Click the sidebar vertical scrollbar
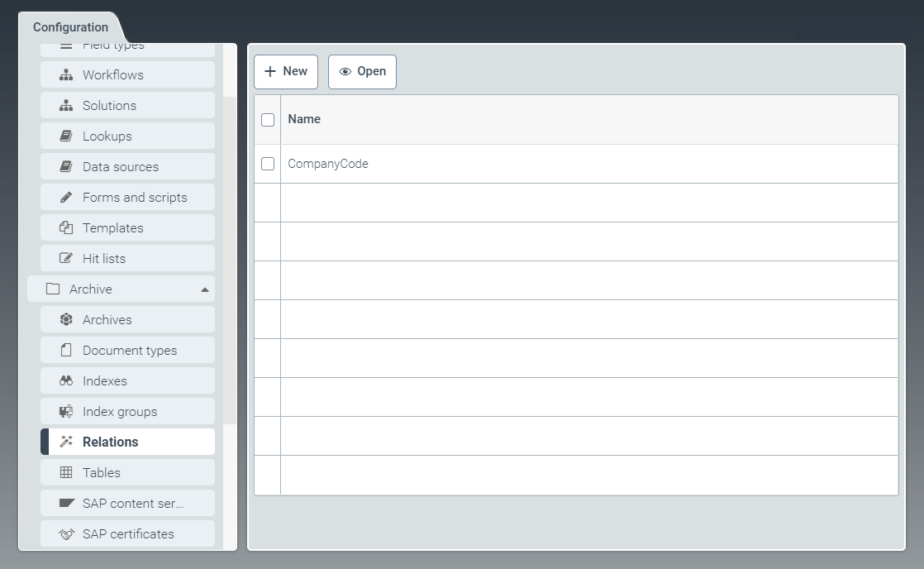 [230, 261]
